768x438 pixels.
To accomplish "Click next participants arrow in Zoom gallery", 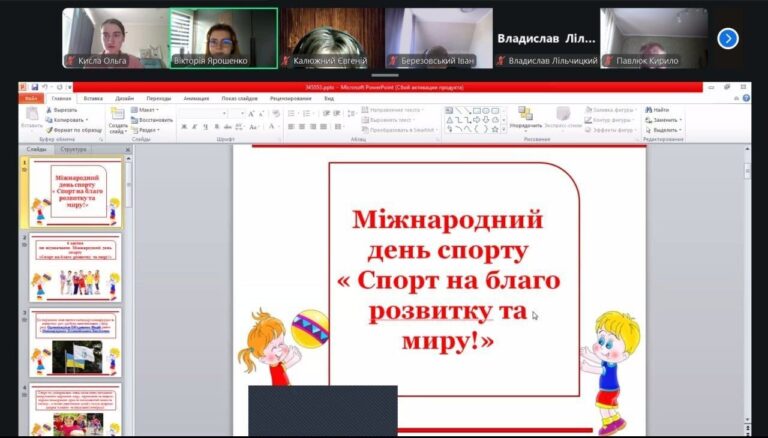I will coord(728,38).
